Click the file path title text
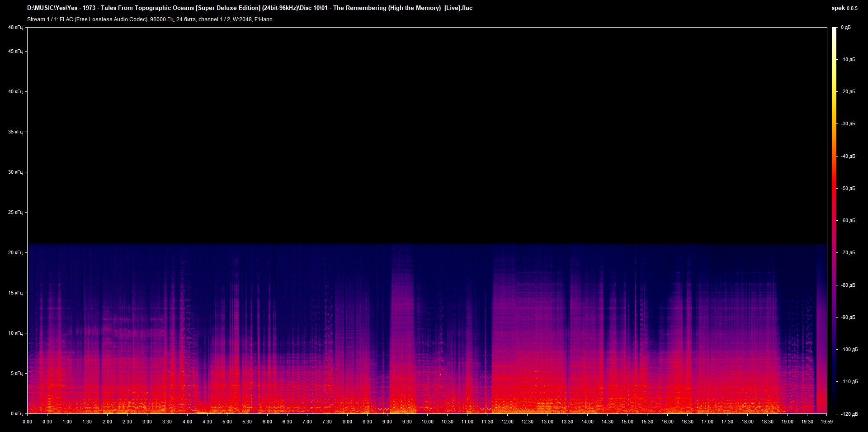868x432 pixels. pyautogui.click(x=250, y=8)
